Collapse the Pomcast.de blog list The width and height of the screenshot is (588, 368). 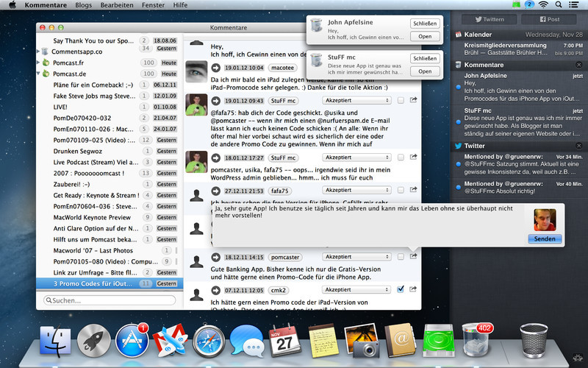coord(38,74)
